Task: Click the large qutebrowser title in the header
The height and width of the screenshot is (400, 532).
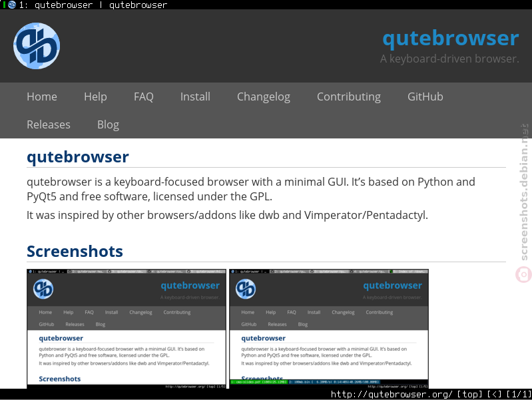Action: pos(451,39)
